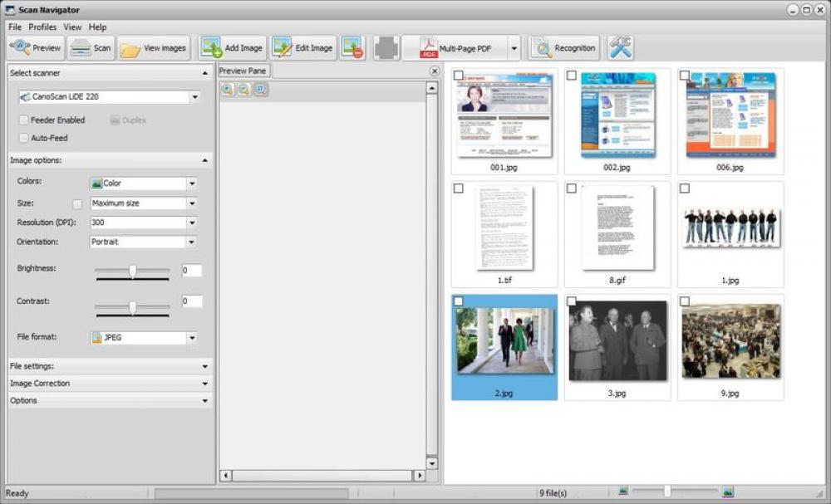
Task: Expand the Image Correction section
Action: click(x=109, y=383)
